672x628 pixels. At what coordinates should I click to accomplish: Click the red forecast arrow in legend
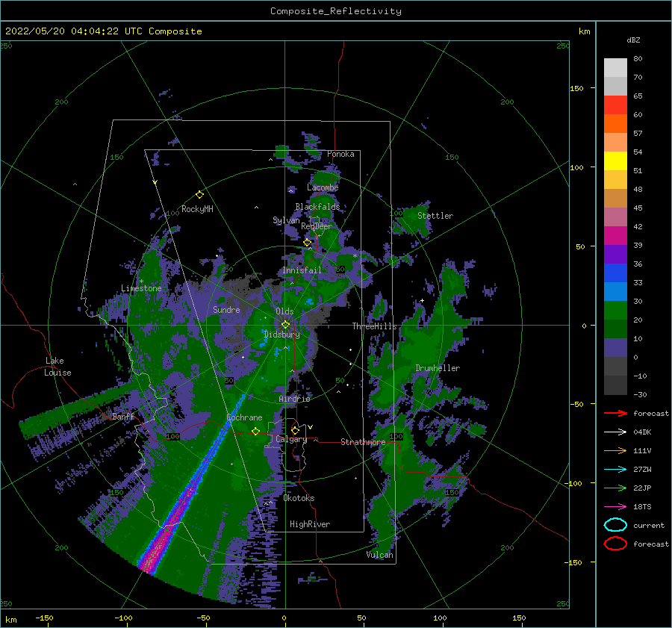(x=615, y=413)
